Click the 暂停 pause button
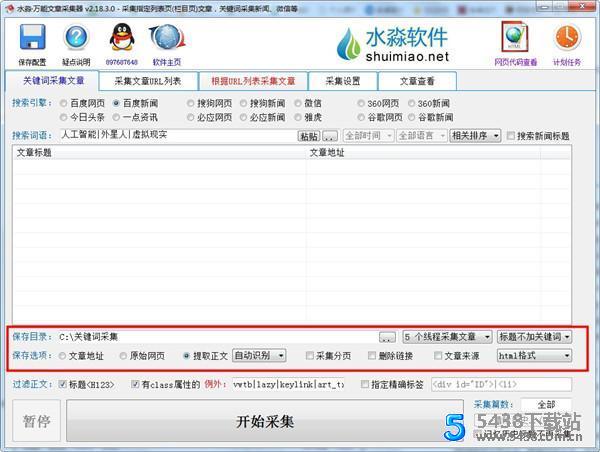Viewport: 600px width, 452px height. [36, 421]
